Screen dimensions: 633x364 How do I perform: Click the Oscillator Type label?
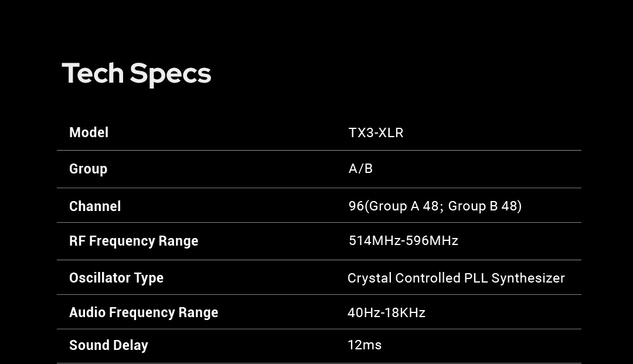coord(116,278)
